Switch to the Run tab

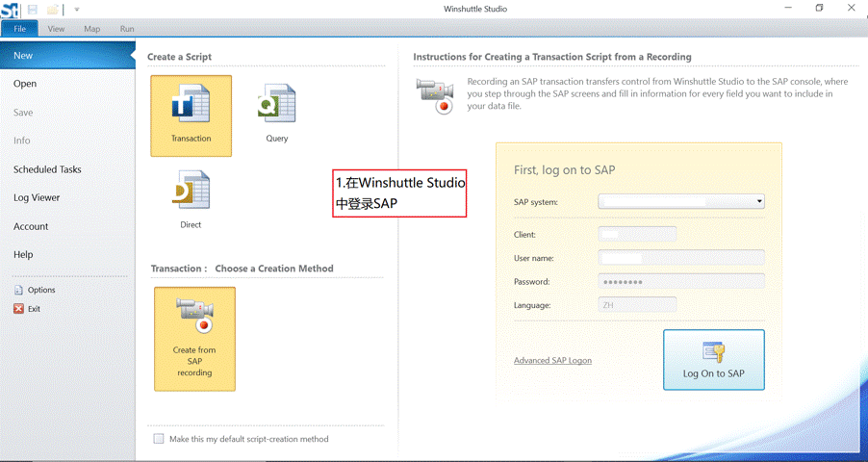[127, 29]
